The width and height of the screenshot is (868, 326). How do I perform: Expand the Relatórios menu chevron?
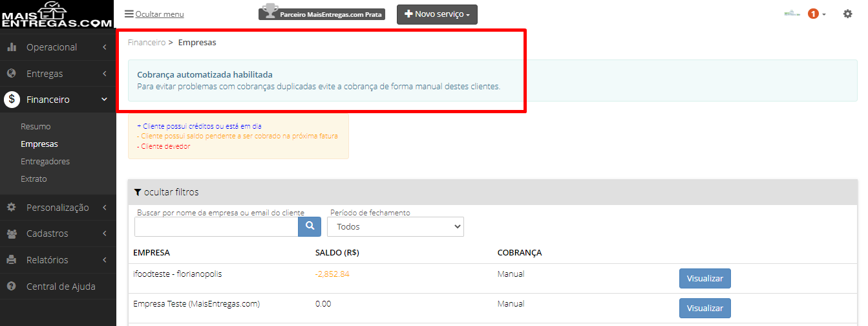tap(105, 260)
